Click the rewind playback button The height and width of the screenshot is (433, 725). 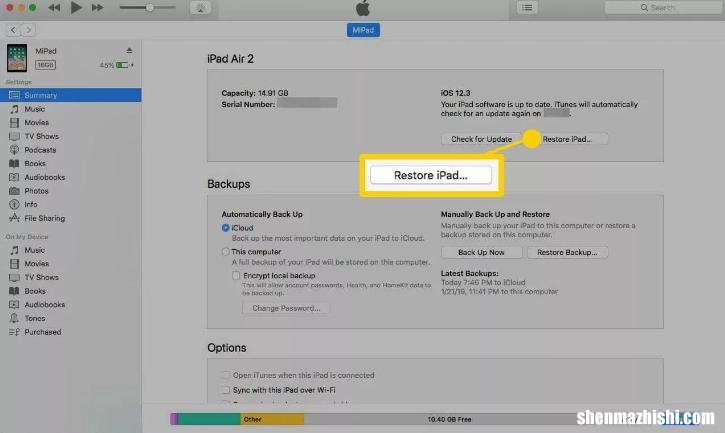54,7
